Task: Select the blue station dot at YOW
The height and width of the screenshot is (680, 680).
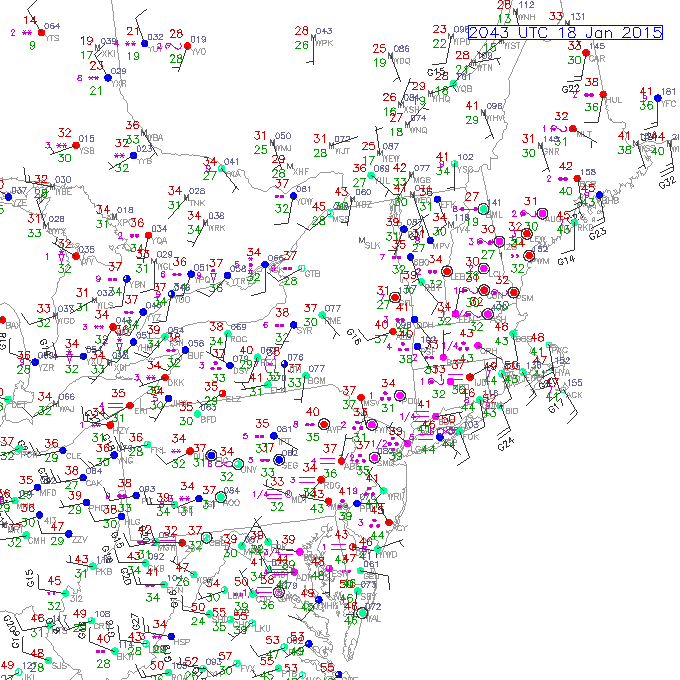Action: point(294,196)
